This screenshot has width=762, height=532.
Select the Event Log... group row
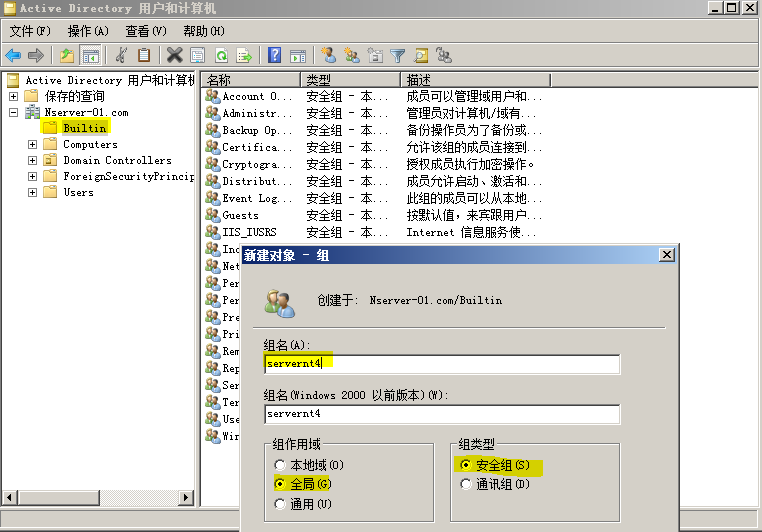[373, 198]
